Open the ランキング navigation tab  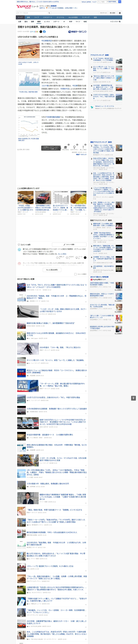[86, 17]
